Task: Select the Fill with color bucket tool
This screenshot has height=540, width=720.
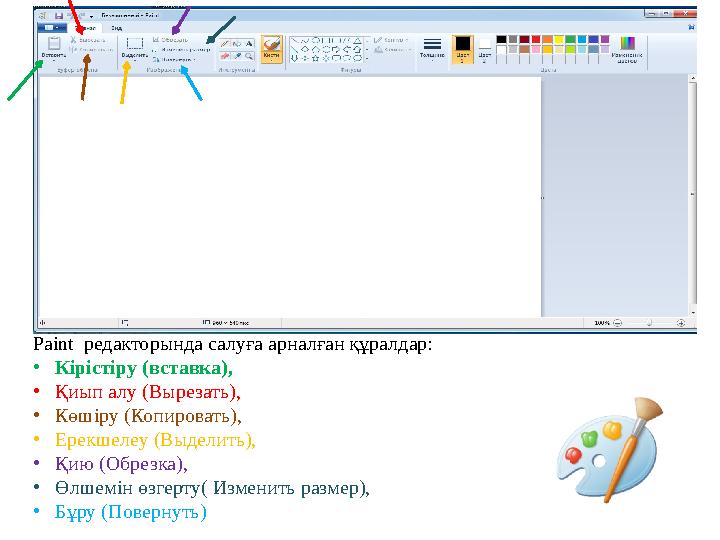Action: (x=237, y=44)
